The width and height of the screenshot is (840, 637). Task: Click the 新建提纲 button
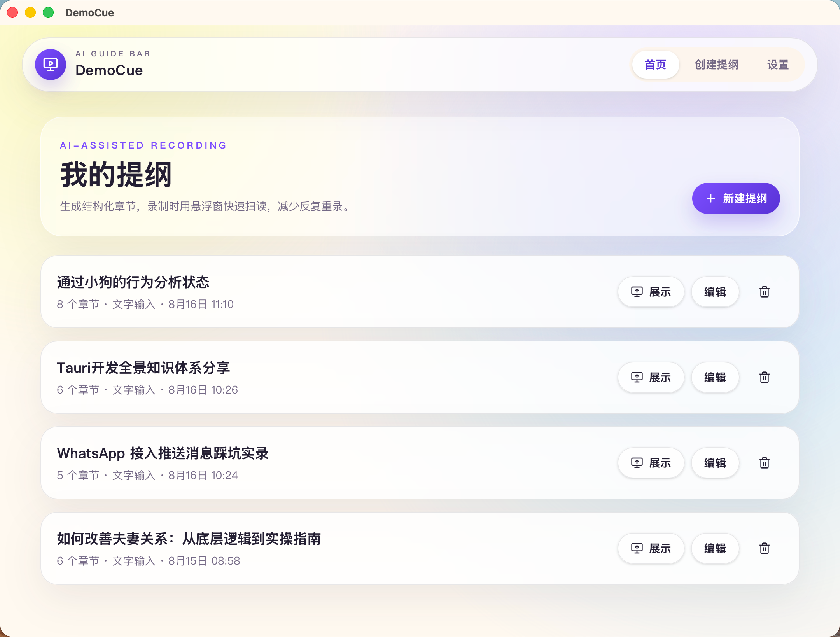click(736, 198)
